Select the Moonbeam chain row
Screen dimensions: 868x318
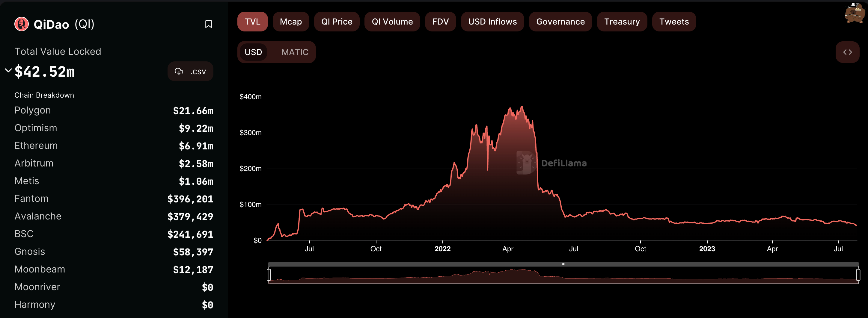tap(114, 269)
